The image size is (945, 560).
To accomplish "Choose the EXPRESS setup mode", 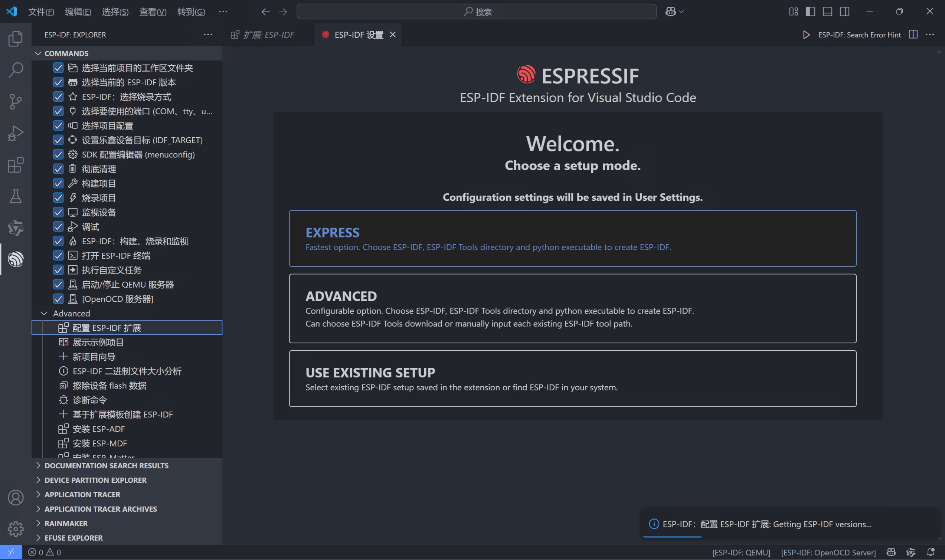I will [x=572, y=239].
